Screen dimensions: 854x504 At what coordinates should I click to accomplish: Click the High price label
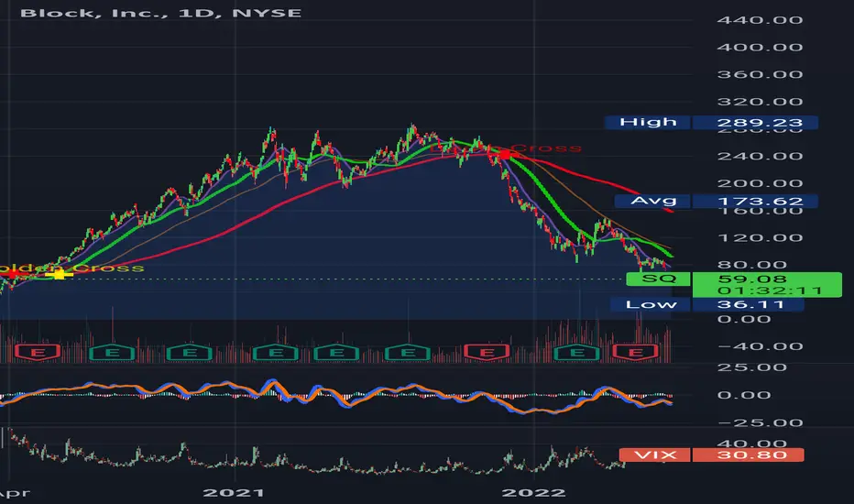pyautogui.click(x=648, y=122)
